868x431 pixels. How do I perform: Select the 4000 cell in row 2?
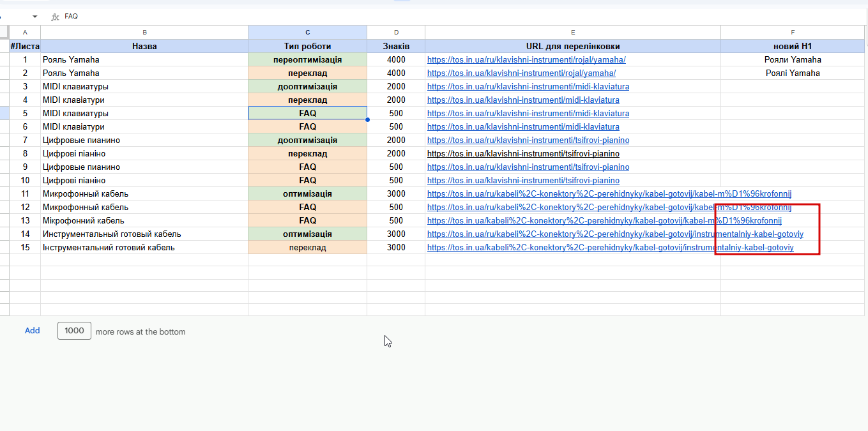click(396, 73)
